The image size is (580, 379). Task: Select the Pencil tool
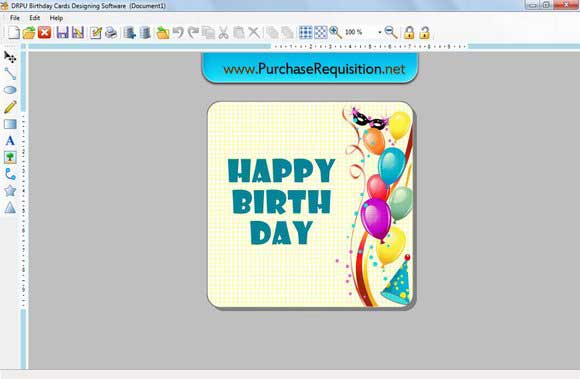[10, 107]
